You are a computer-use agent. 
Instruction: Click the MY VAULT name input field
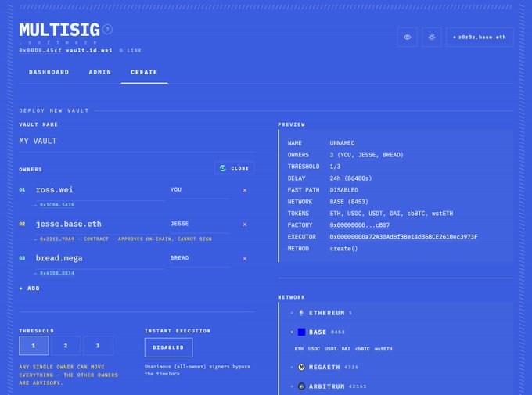[136, 141]
